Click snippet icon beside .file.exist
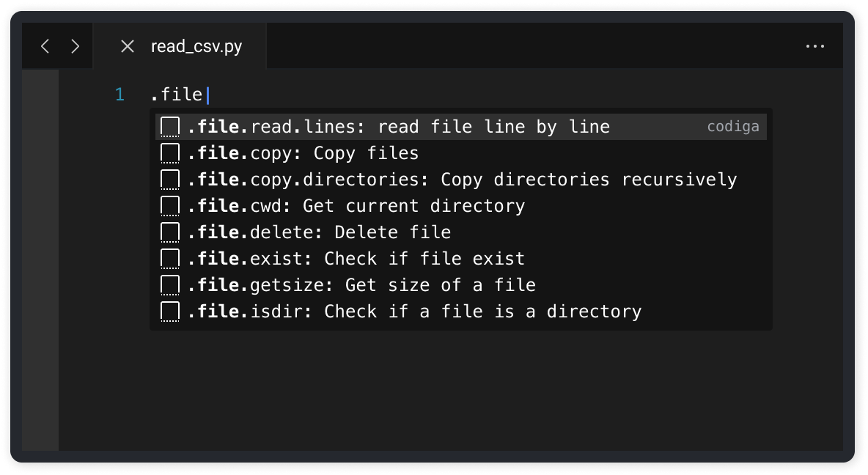 pyautogui.click(x=170, y=259)
